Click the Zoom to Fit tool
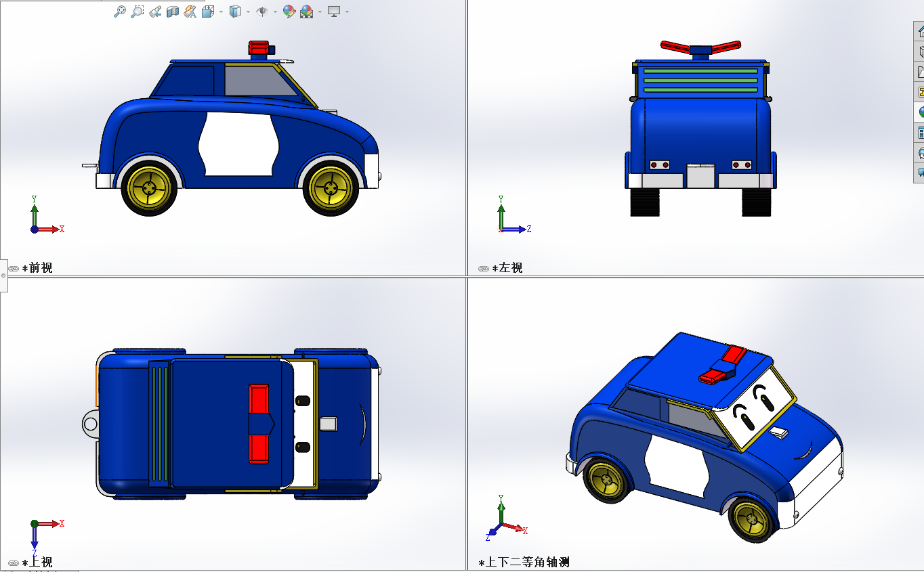924x572 pixels. point(120,12)
